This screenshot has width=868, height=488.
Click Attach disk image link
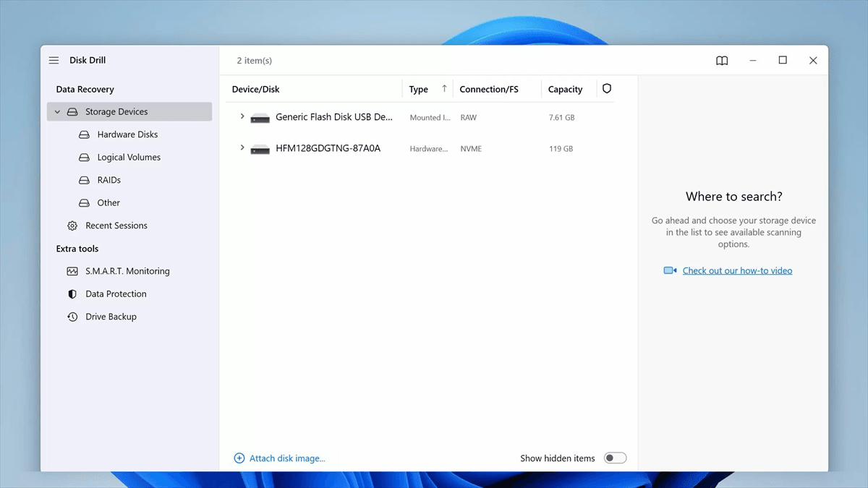point(287,458)
